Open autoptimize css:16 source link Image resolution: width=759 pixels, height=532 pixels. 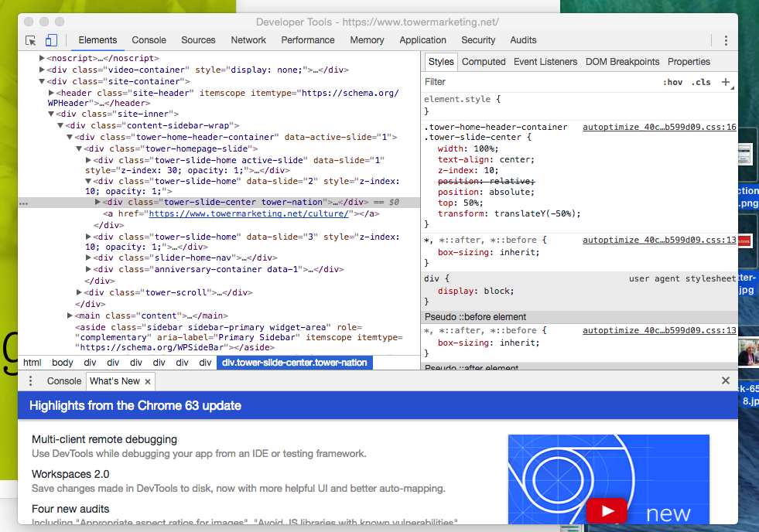[x=659, y=127]
